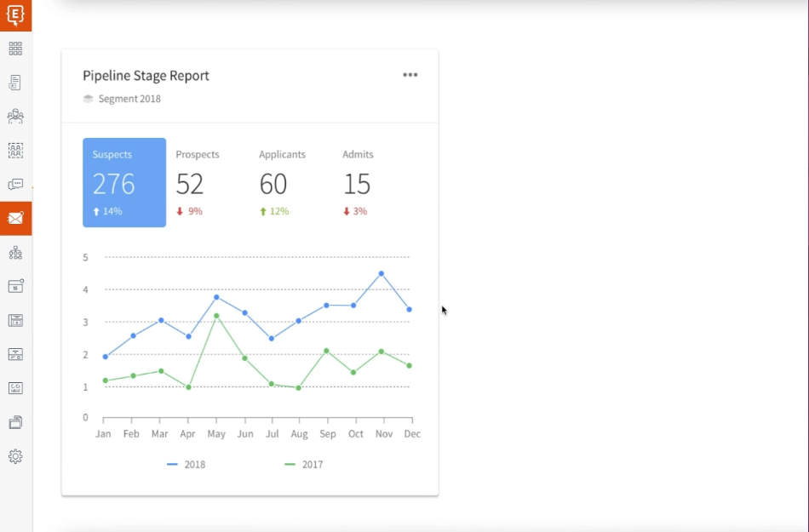Open the document forms icon in sidebar
The width and height of the screenshot is (809, 532).
coord(15,83)
